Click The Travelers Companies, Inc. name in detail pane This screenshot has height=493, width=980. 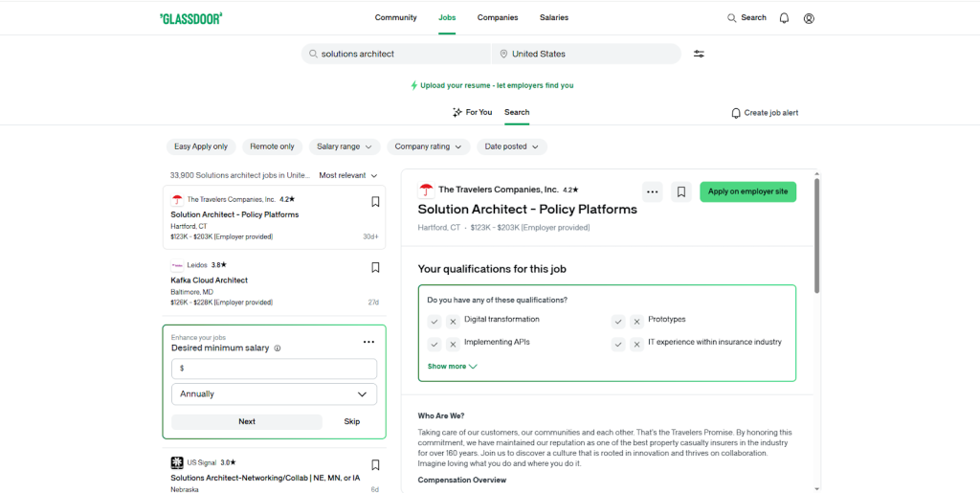[x=498, y=190]
